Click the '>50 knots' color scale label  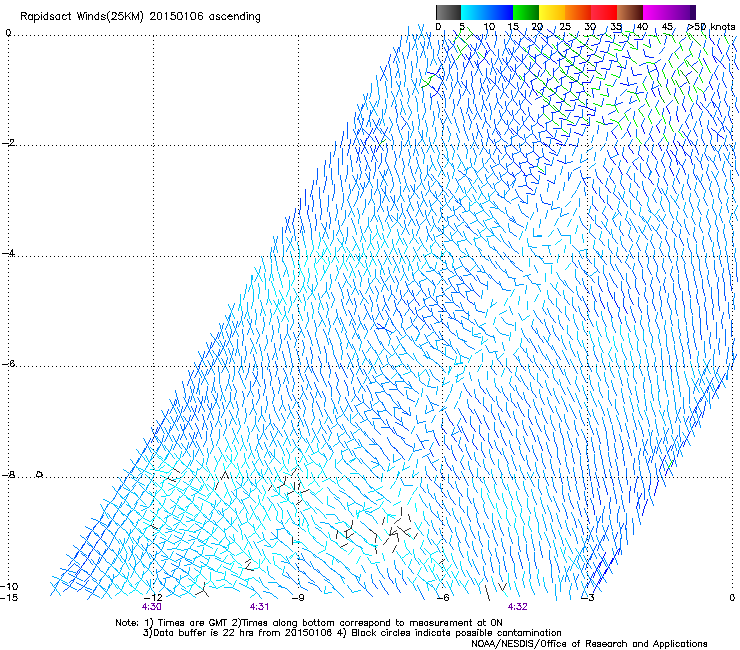(x=711, y=27)
